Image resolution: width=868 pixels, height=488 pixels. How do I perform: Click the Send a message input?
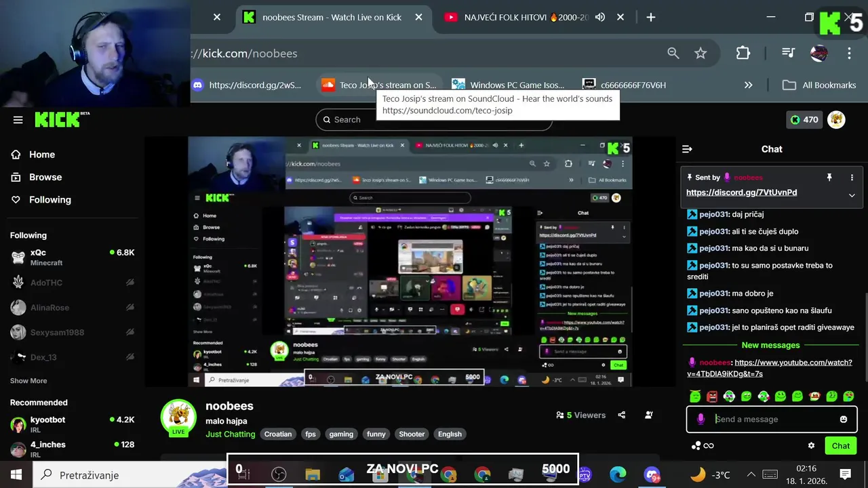click(773, 420)
